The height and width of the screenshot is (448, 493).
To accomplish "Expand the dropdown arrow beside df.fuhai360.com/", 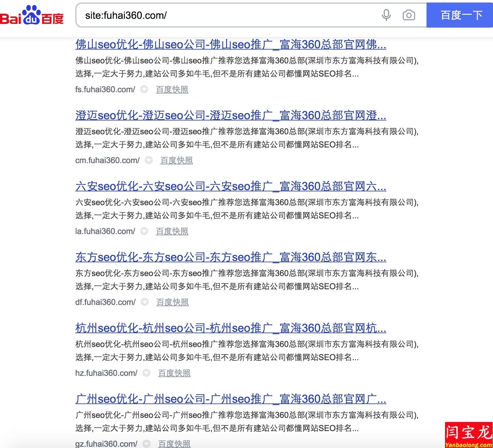I will point(145,302).
